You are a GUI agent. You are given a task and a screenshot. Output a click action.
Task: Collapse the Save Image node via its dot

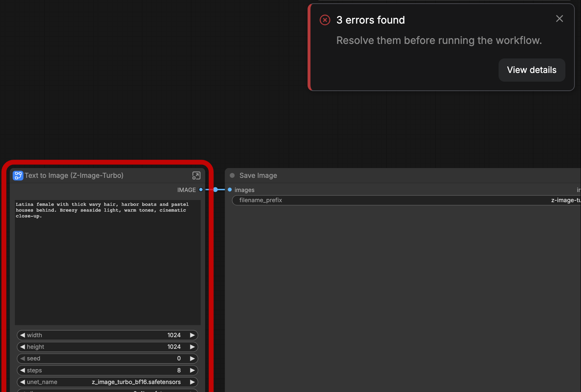coord(232,176)
